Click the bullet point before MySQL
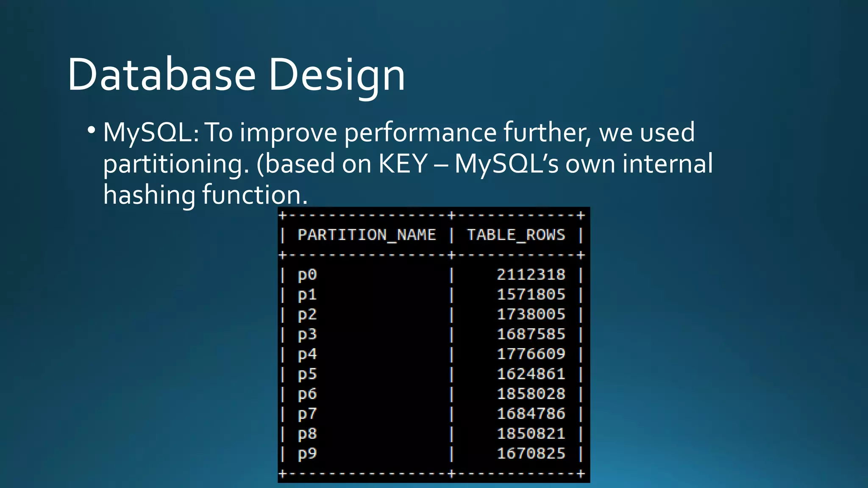868x488 pixels. pyautogui.click(x=91, y=130)
